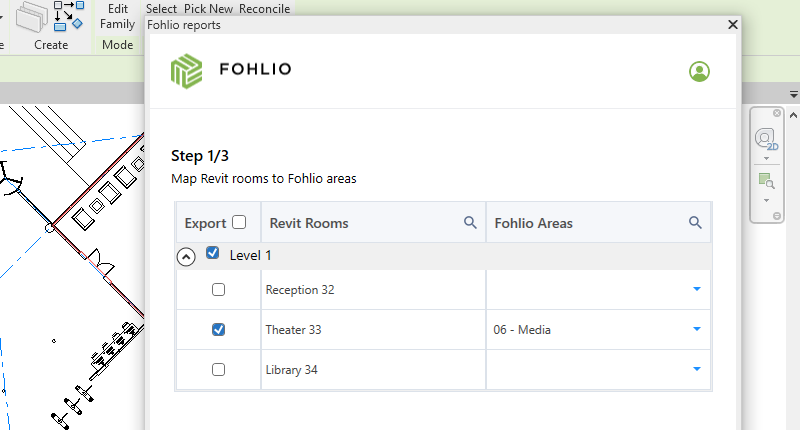
Task: Click the zoom region icon in navigation bar
Action: click(766, 181)
